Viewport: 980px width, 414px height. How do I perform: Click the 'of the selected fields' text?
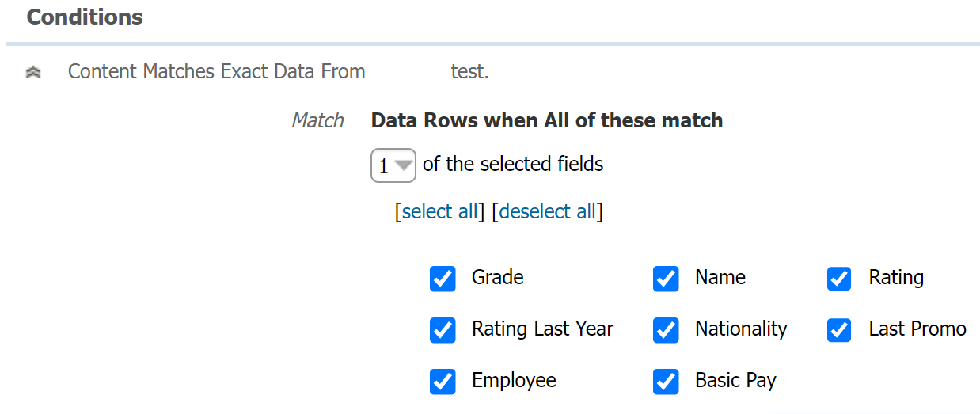[513, 165]
